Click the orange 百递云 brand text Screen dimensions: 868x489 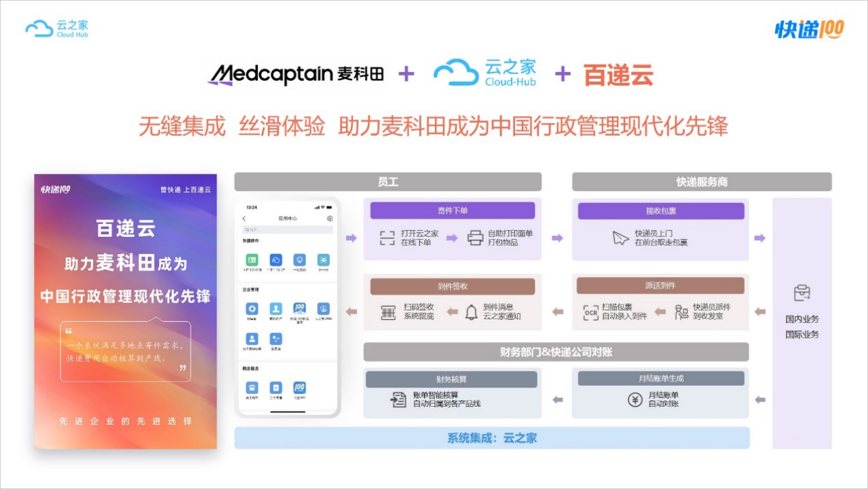click(x=618, y=74)
